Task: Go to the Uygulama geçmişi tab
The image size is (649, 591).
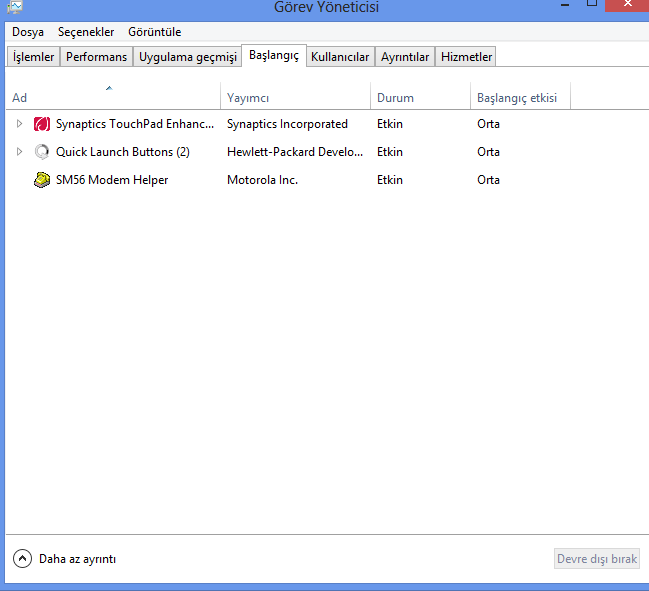Action: [188, 57]
